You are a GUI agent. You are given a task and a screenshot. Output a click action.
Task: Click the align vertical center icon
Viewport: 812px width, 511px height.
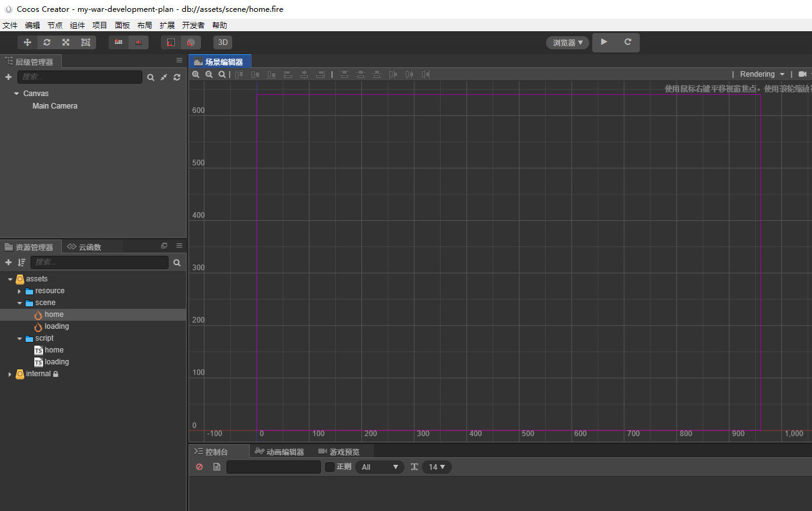[x=255, y=74]
